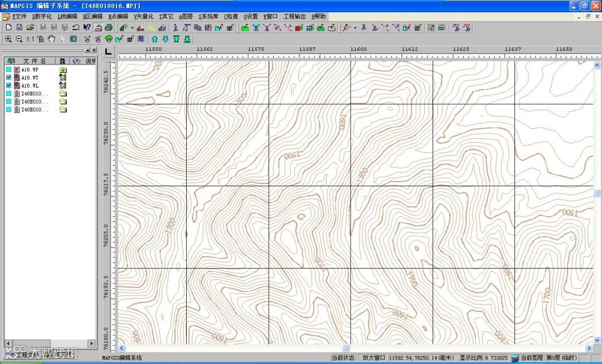Click the traffic-light status column header

click(x=62, y=61)
